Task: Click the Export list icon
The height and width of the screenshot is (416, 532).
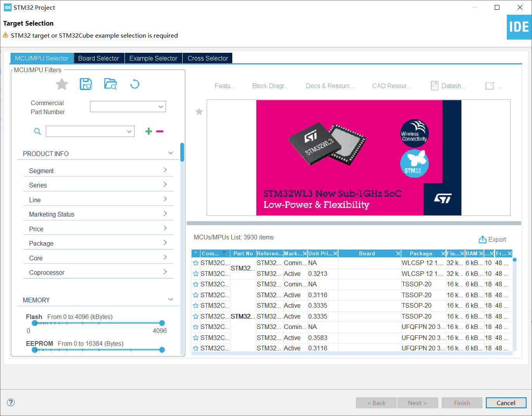Action: [x=482, y=239]
